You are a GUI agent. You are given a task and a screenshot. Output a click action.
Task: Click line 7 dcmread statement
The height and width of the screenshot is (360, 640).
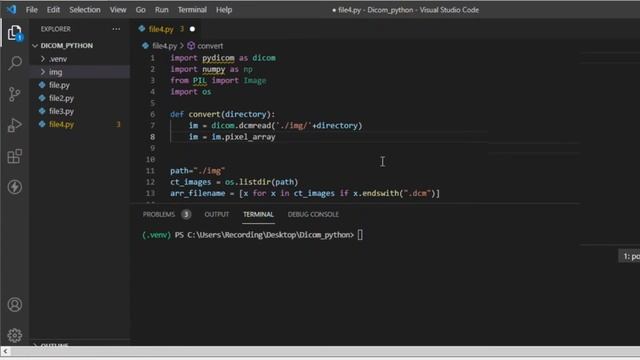[x=276, y=125]
